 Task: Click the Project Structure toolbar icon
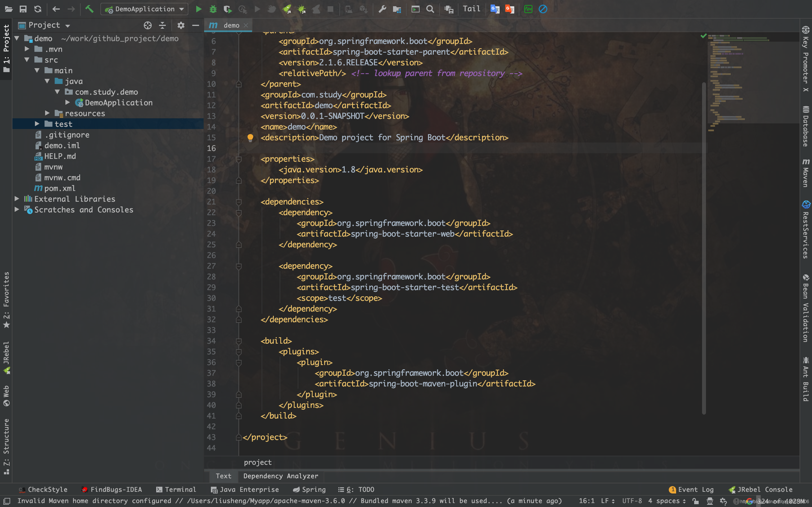coord(397,9)
